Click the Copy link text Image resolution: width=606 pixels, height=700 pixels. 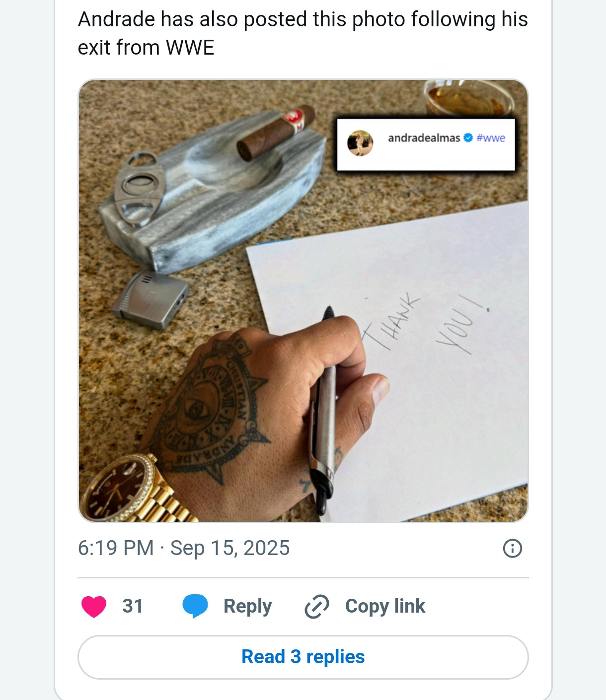[x=385, y=606]
